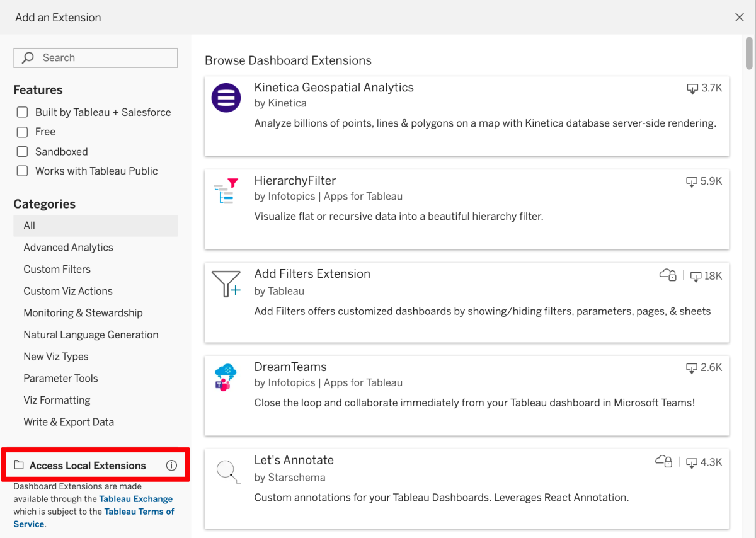Click the download count icon showing 18K
This screenshot has height=538, width=756.
(x=696, y=277)
